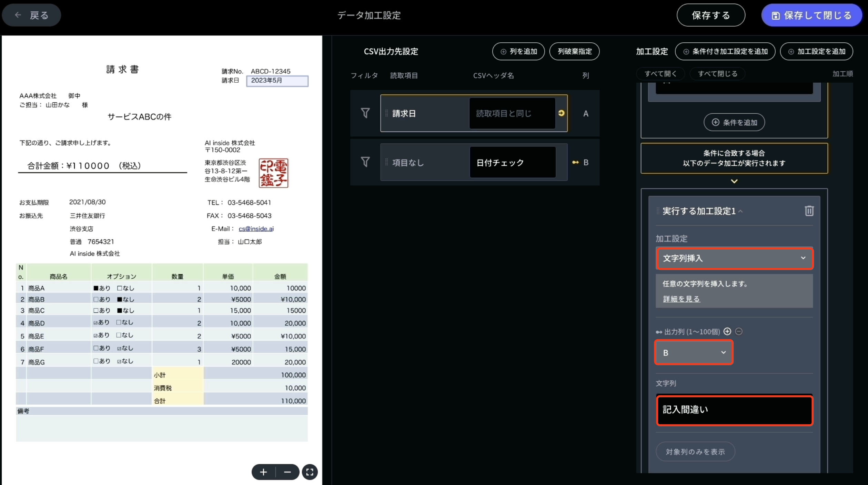Zoom out of the invoice preview

click(287, 472)
